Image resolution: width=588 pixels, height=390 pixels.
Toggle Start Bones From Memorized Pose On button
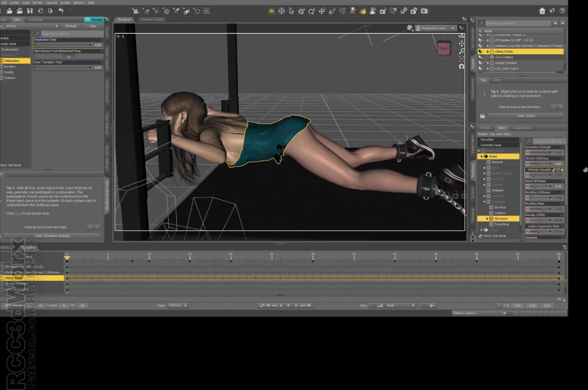pos(69,57)
